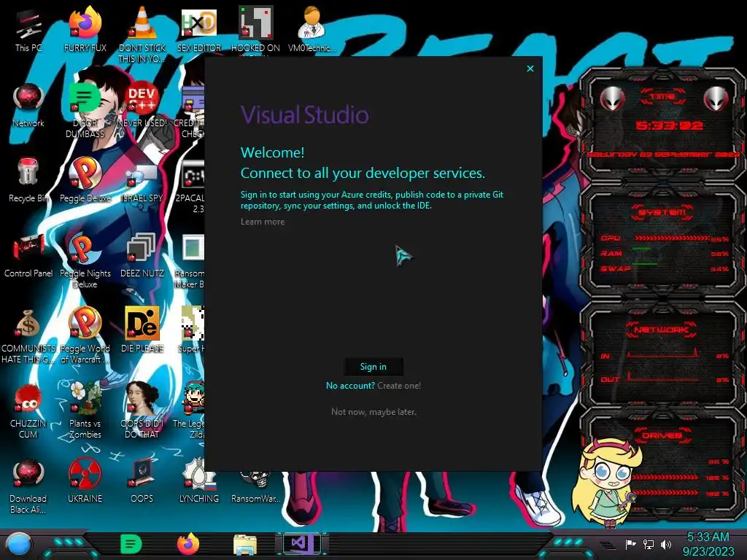Select the UKRAINE radiation icon
The width and height of the screenshot is (747, 560).
(x=85, y=480)
